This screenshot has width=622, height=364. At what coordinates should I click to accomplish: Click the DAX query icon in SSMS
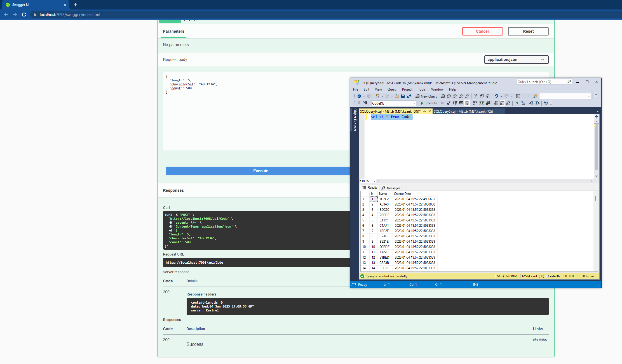(x=467, y=96)
